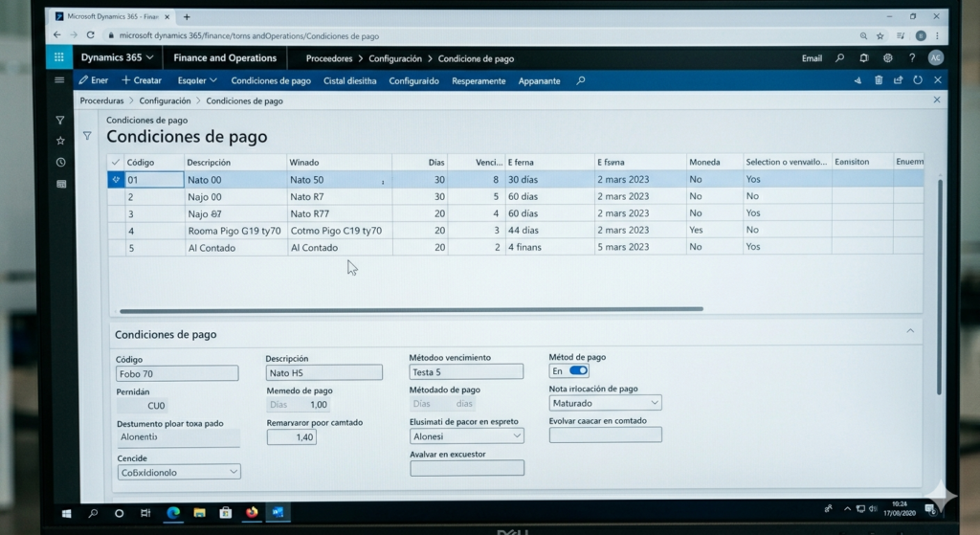Click the filter icon in left sidebar

[60, 120]
